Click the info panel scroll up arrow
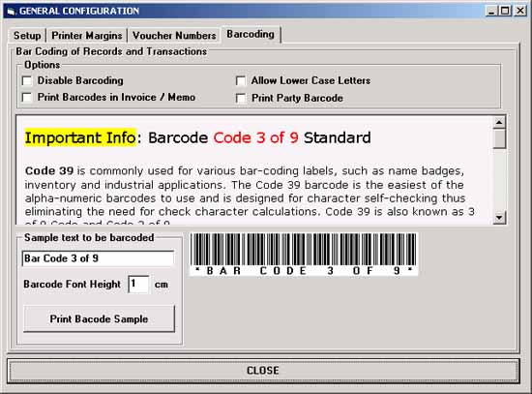The width and height of the screenshot is (532, 394). 499,122
